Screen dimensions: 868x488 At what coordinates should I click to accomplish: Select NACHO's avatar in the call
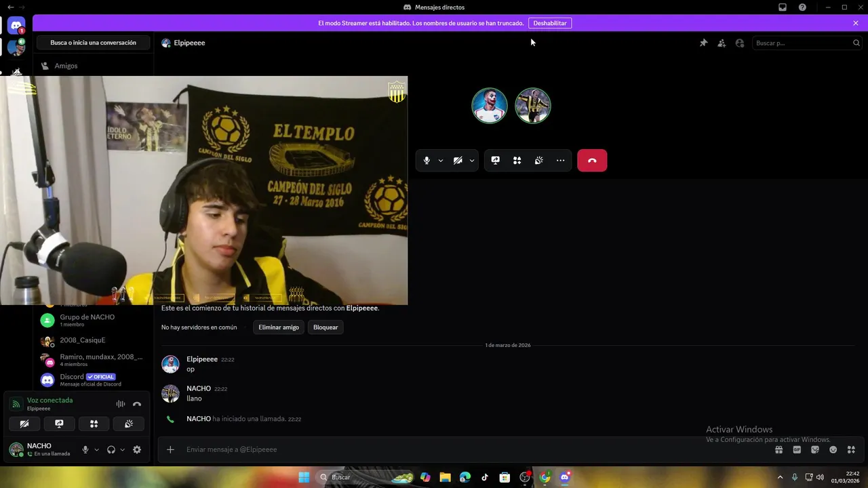533,106
